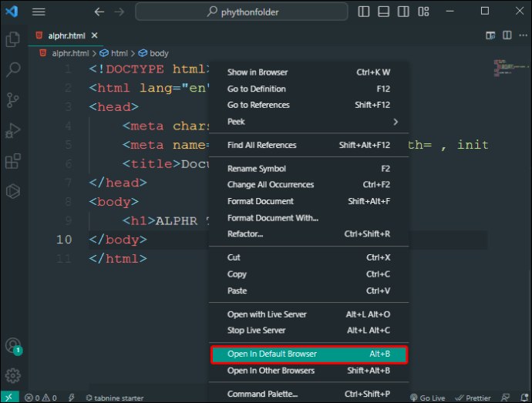Choose Format Document With... menu item
532x403 pixels.
tap(308, 218)
